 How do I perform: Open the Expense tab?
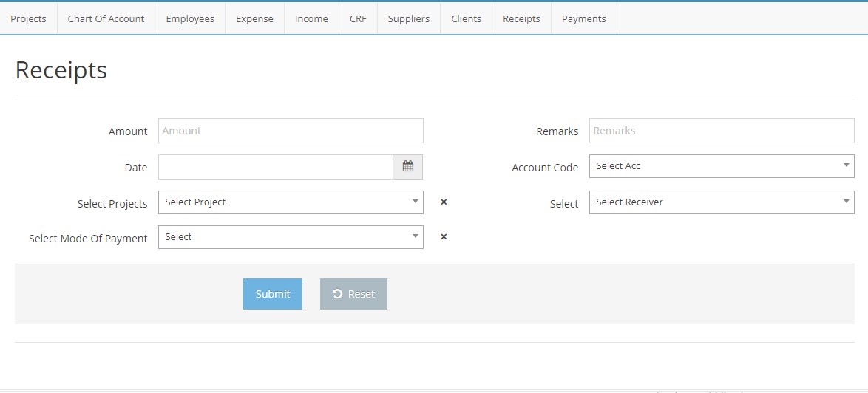pos(254,19)
